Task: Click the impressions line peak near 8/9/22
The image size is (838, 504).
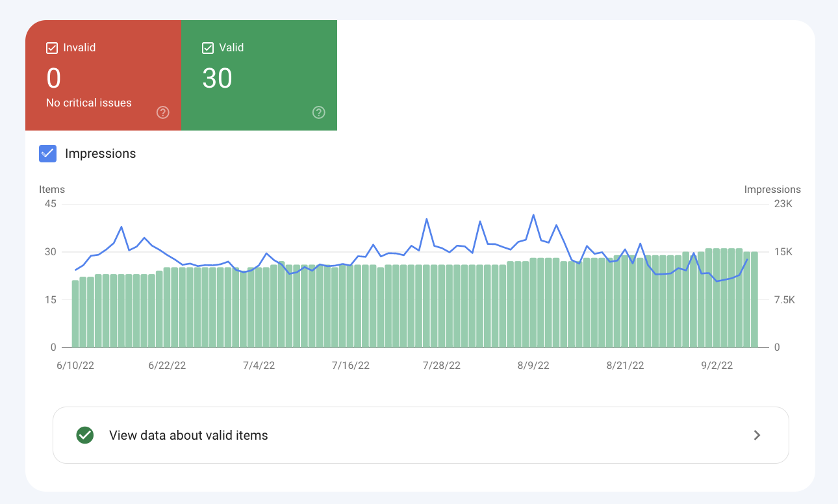Action: pyautogui.click(x=533, y=215)
